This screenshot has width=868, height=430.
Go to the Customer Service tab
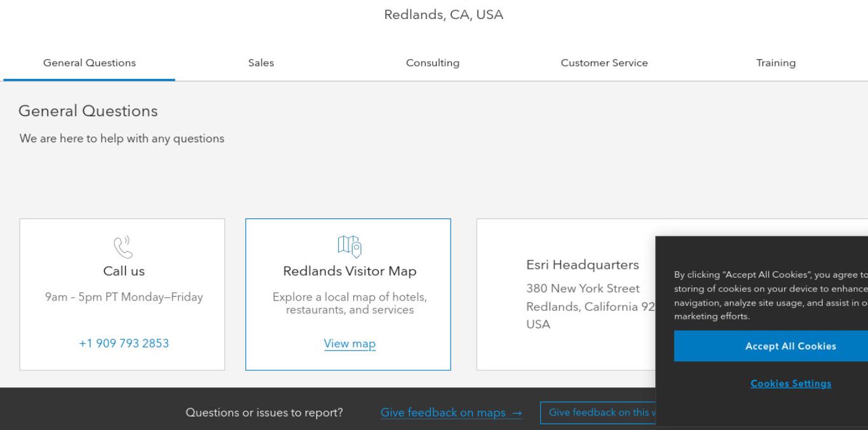(x=604, y=63)
